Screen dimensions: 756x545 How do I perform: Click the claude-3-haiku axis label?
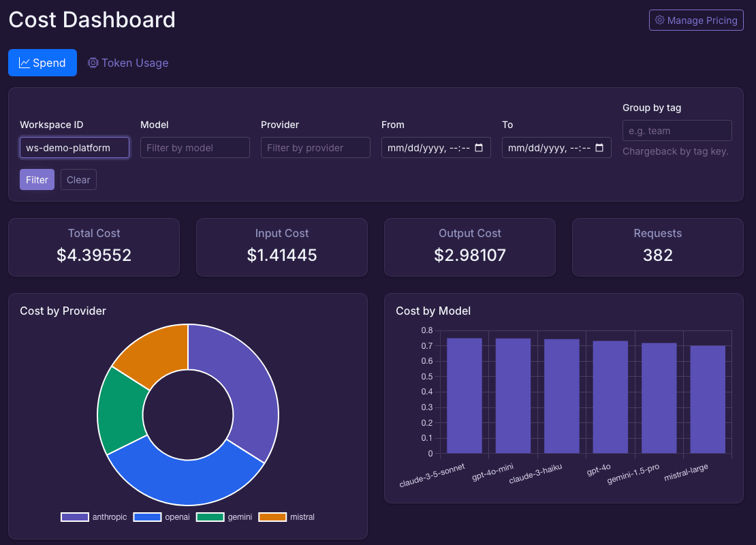pyautogui.click(x=535, y=473)
